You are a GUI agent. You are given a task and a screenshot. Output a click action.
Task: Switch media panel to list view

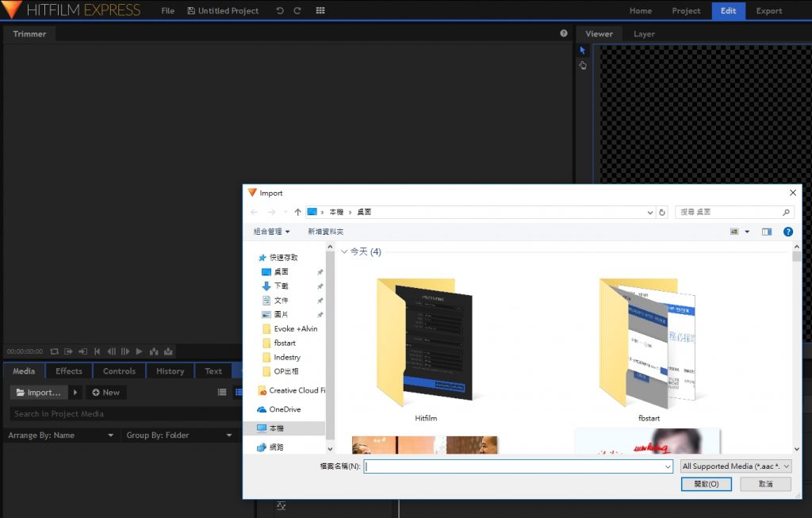coord(222,392)
